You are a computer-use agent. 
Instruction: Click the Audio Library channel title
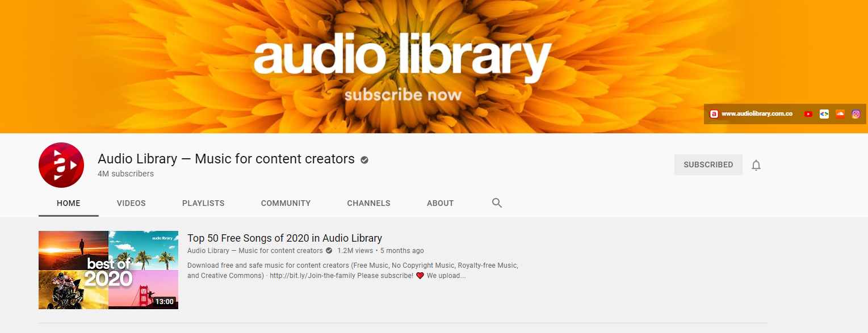[226, 159]
